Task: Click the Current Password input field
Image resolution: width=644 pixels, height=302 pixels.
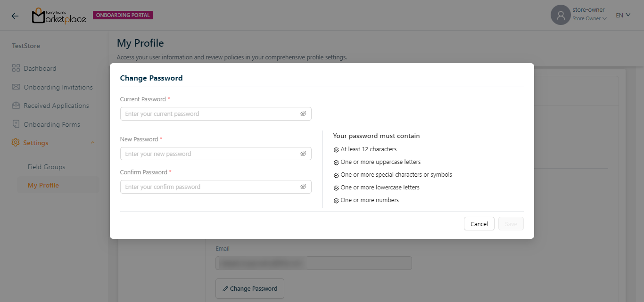Action: click(211, 114)
